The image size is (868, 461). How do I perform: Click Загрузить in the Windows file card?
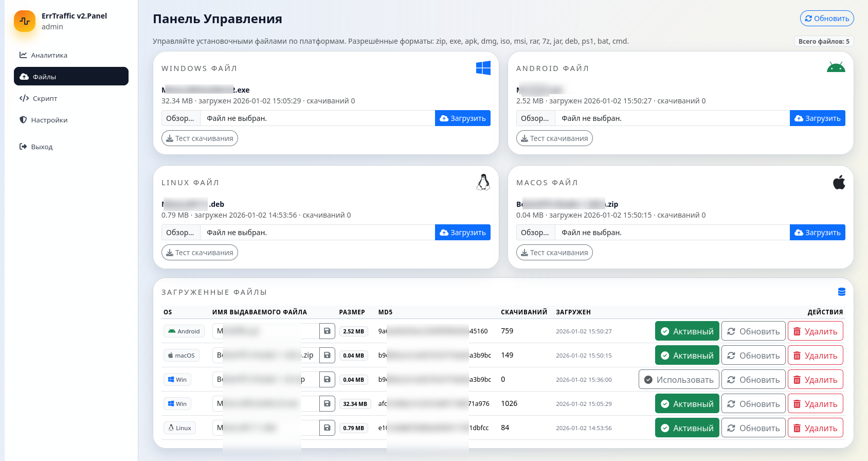point(463,118)
